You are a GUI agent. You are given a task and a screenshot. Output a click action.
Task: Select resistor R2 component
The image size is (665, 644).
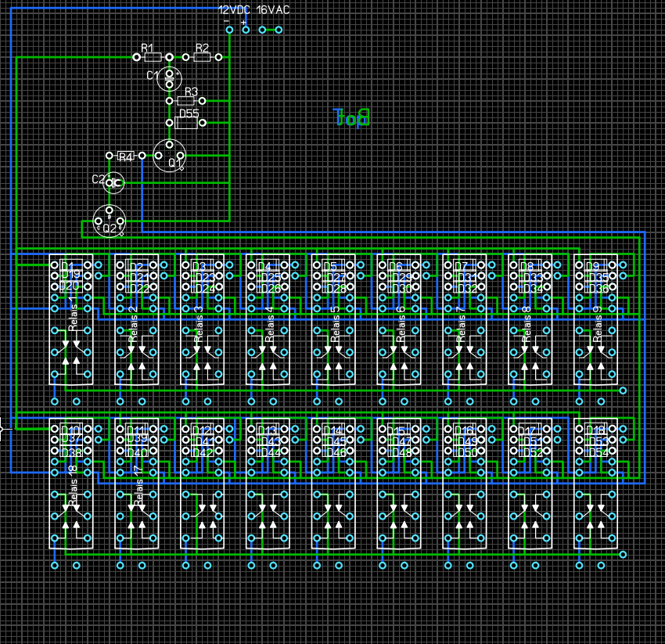pyautogui.click(x=202, y=57)
